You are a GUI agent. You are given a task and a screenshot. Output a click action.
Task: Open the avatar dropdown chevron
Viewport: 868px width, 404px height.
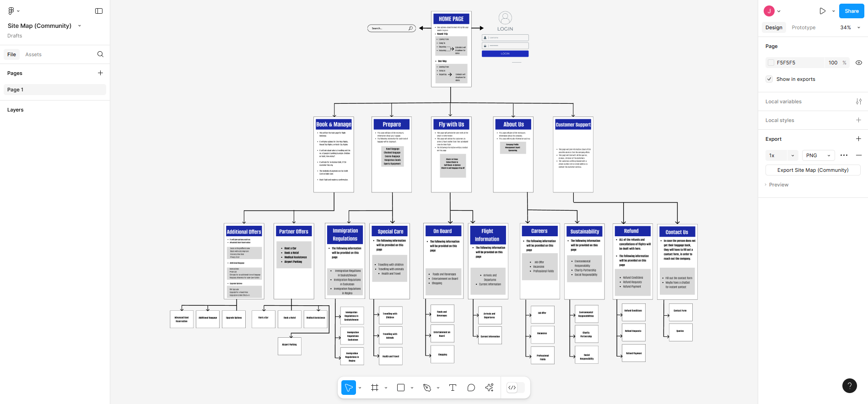[x=779, y=11]
